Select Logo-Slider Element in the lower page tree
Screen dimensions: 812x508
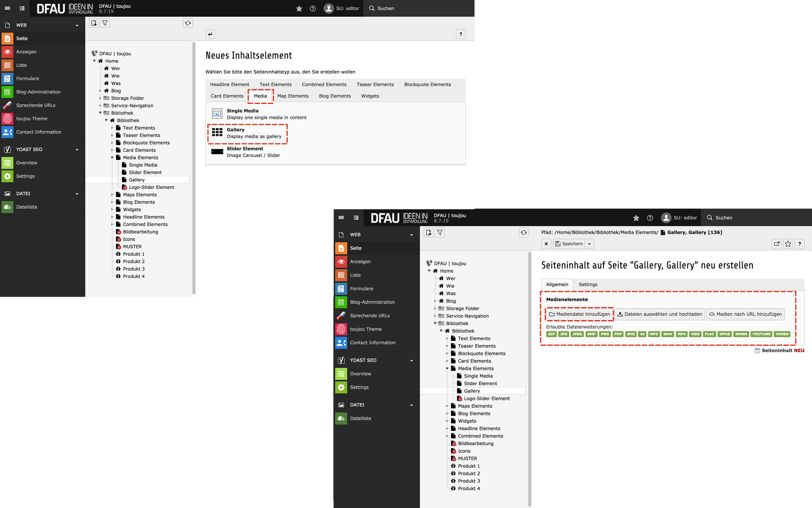487,398
